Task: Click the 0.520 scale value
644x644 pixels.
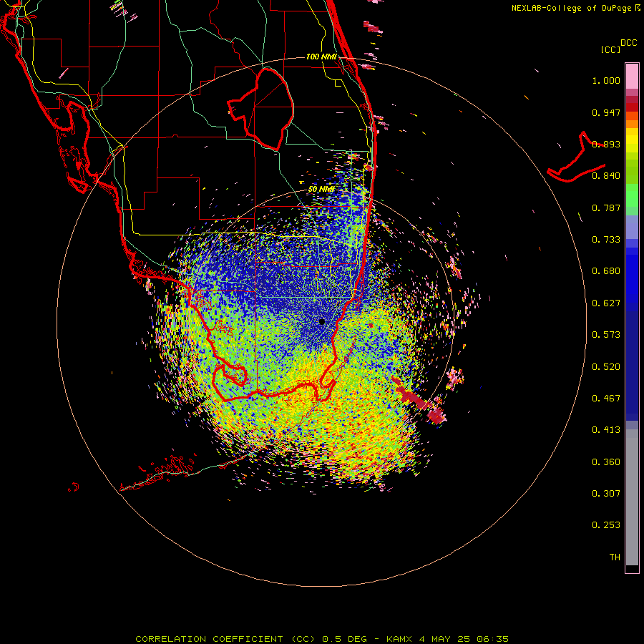Action: click(606, 367)
